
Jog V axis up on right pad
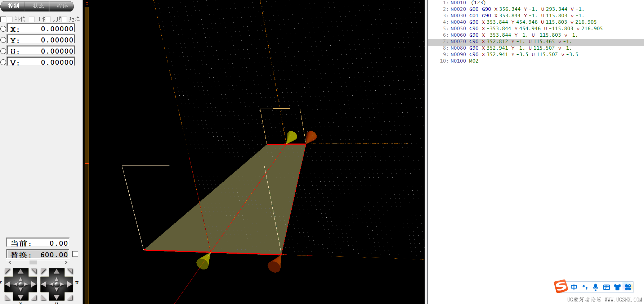57,271
